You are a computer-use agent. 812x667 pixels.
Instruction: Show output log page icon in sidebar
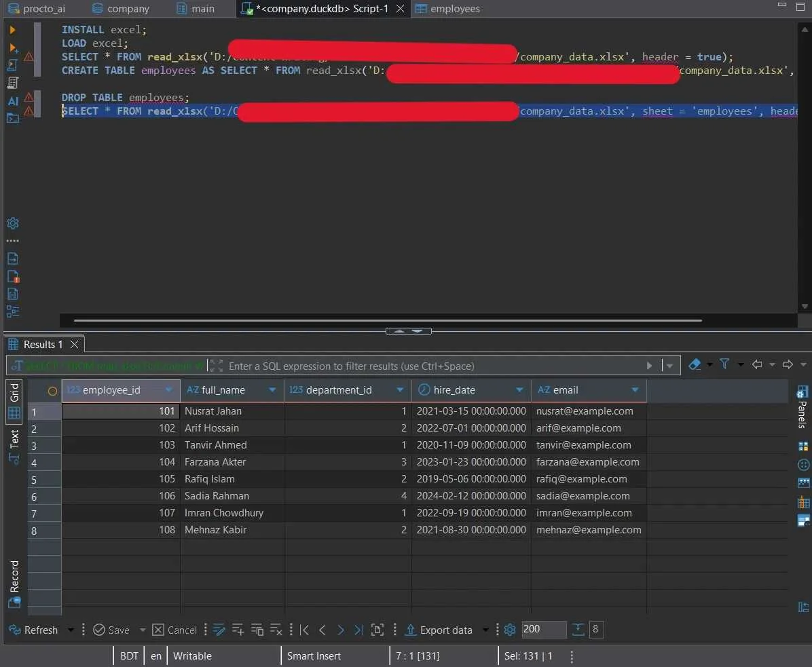pos(13,259)
